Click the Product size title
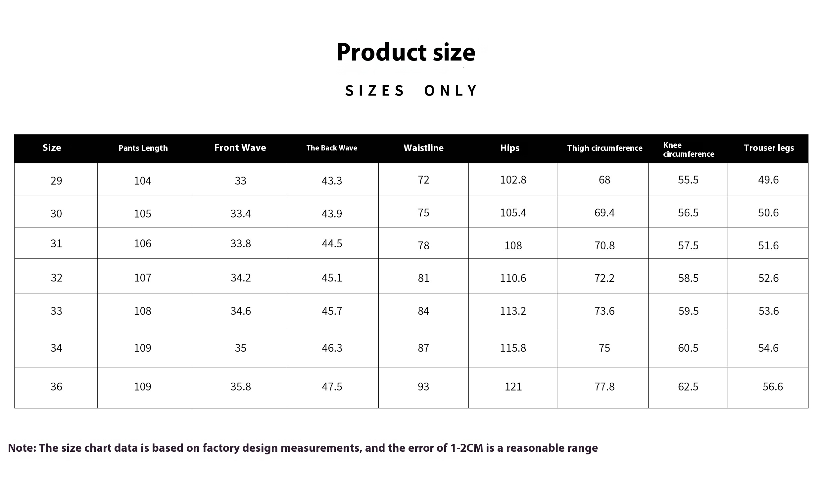821x504 pixels. 406,52
